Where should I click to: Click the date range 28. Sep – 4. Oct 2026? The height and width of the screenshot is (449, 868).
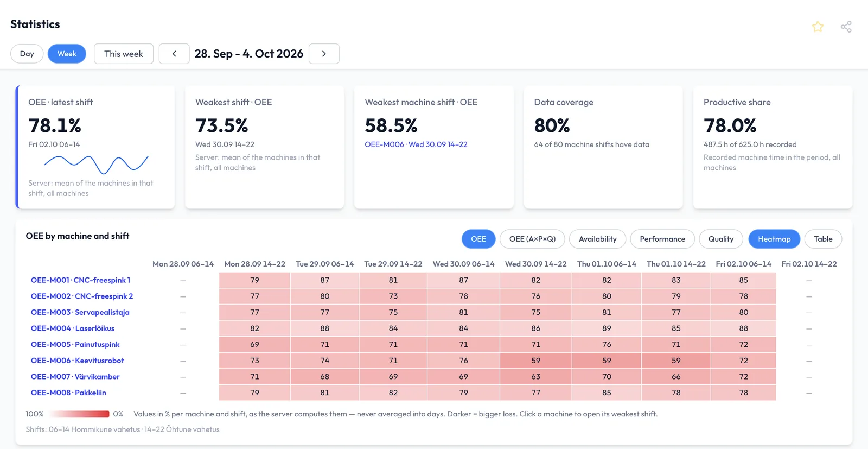pos(249,54)
